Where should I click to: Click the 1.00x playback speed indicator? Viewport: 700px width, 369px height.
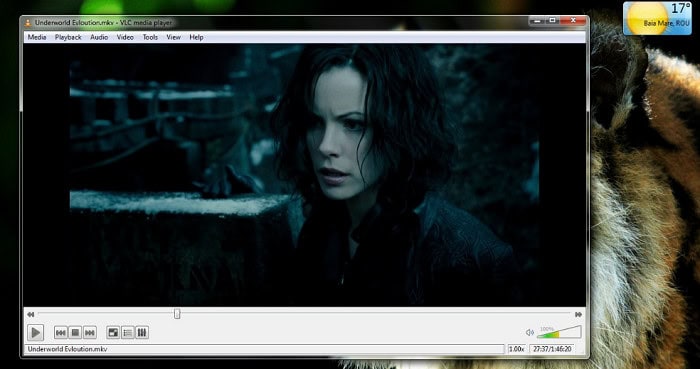point(517,349)
